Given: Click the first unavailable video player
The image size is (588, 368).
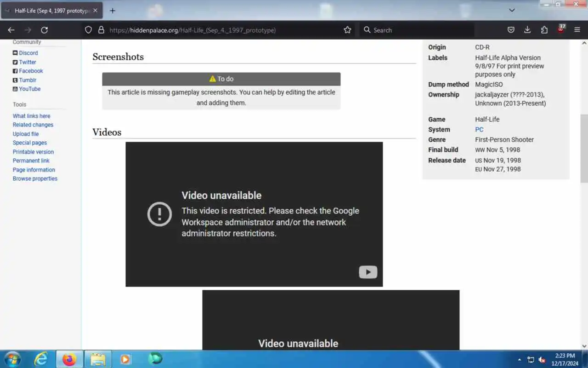Looking at the screenshot, I should pos(254,214).
